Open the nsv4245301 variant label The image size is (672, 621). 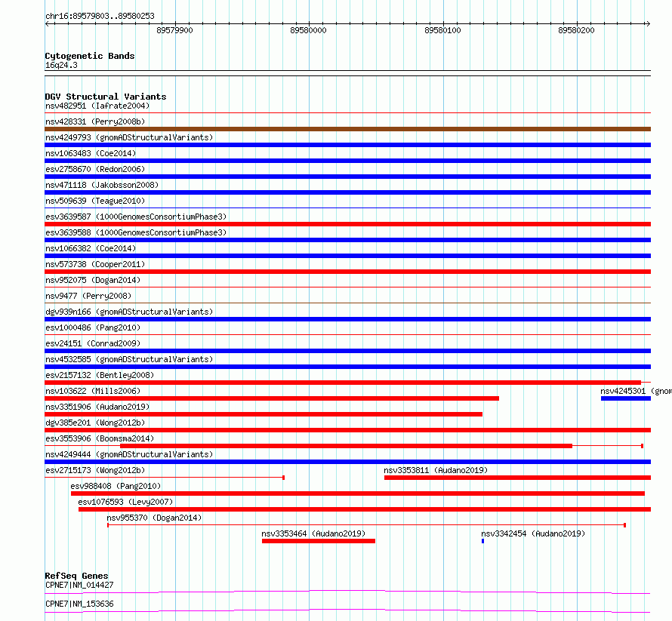pos(636,391)
